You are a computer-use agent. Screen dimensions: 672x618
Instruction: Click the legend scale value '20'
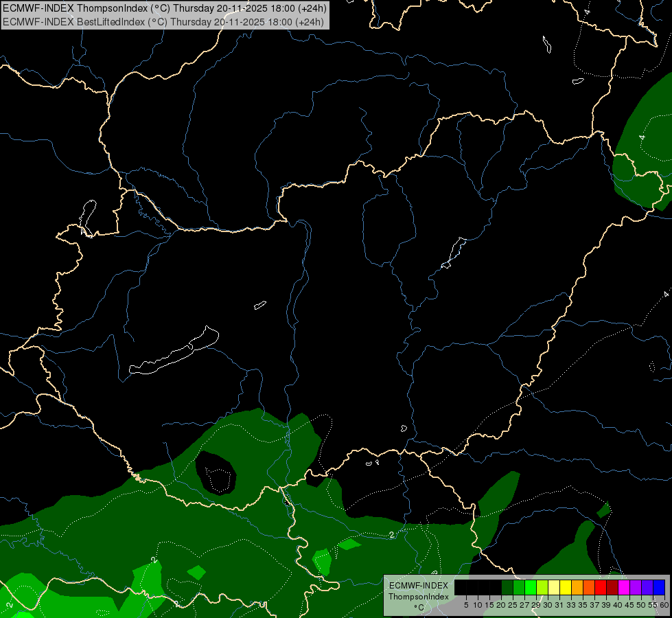click(501, 605)
